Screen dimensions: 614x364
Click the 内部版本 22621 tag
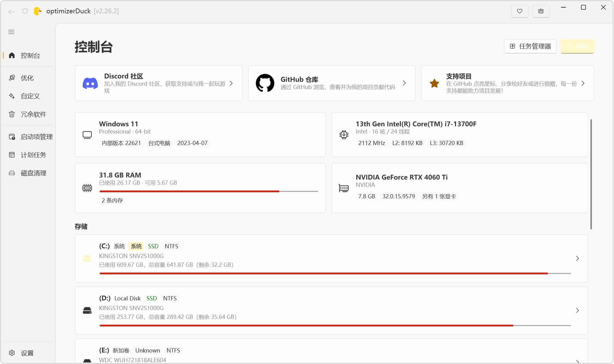point(121,143)
